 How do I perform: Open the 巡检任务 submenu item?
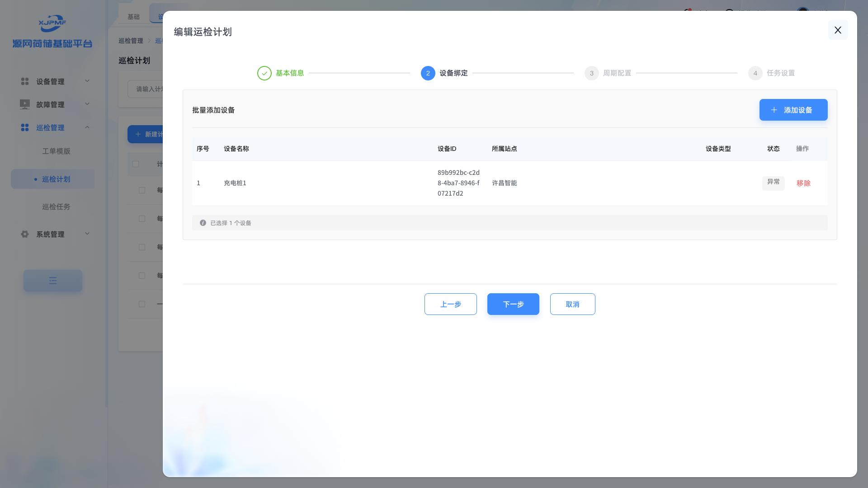click(56, 206)
